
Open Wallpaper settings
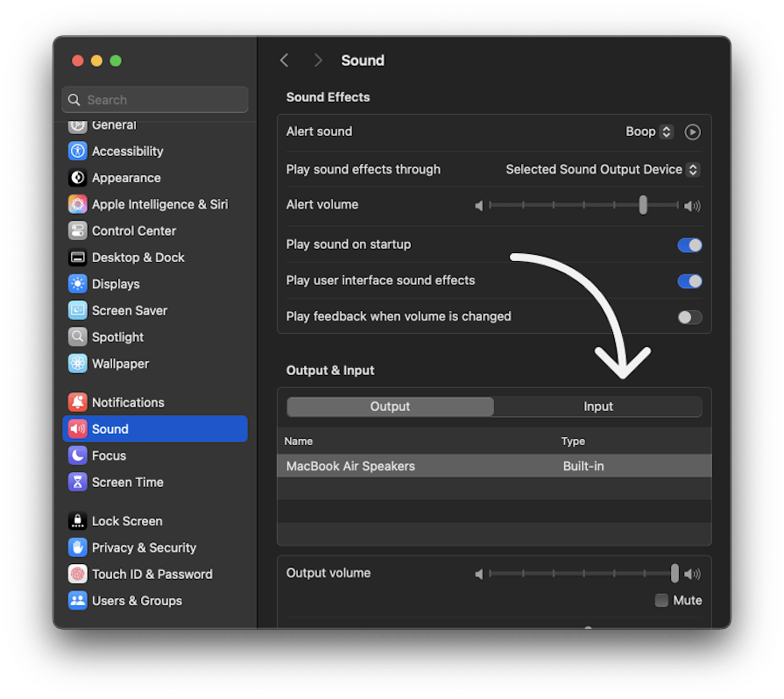(120, 364)
